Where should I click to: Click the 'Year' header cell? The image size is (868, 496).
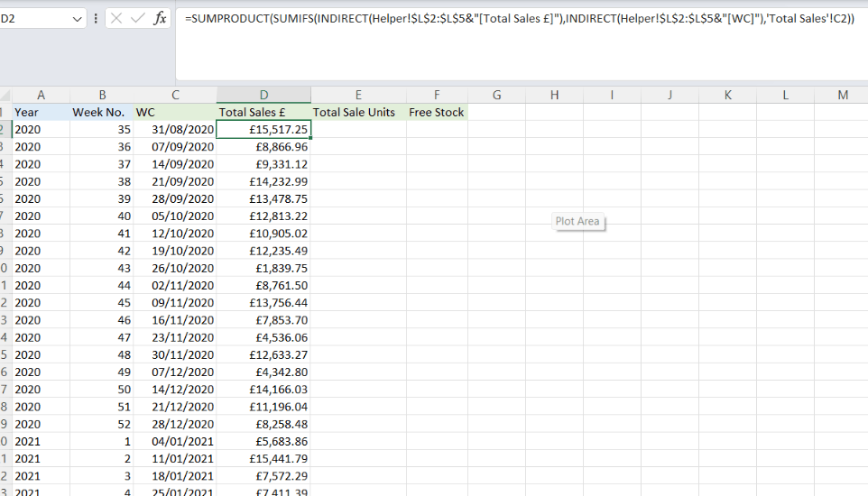point(41,113)
